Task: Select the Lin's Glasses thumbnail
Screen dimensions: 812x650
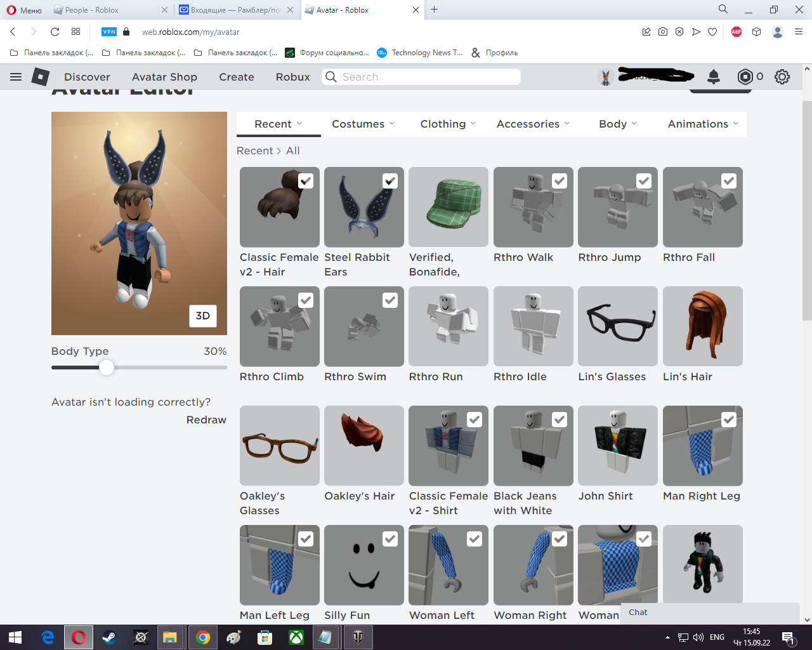Action: pos(618,326)
